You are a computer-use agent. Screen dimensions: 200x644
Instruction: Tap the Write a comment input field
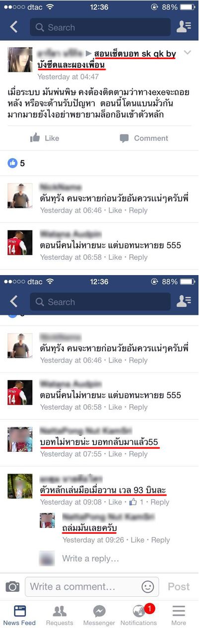coord(92,586)
